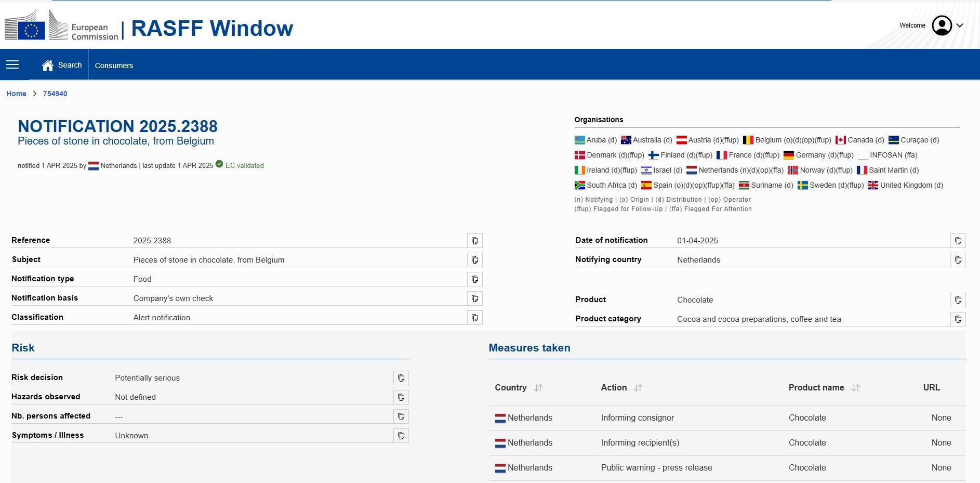
Task: Open the Search tab
Action: [62, 65]
